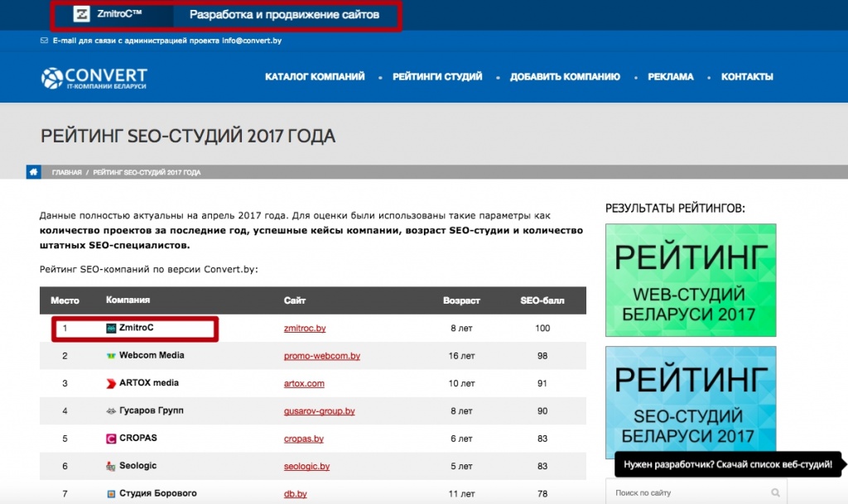Screen dimensions: 848x504
Task: Visit the seologic.by link
Action: [306, 466]
